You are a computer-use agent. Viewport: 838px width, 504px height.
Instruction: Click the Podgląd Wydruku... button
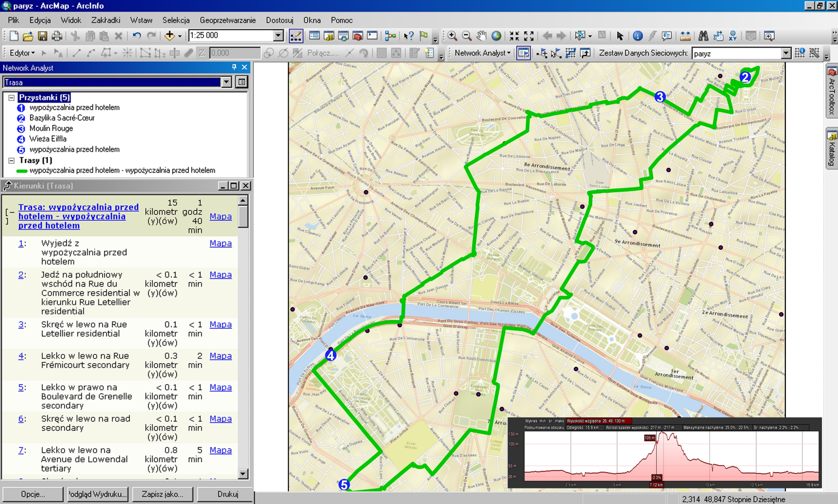97,494
